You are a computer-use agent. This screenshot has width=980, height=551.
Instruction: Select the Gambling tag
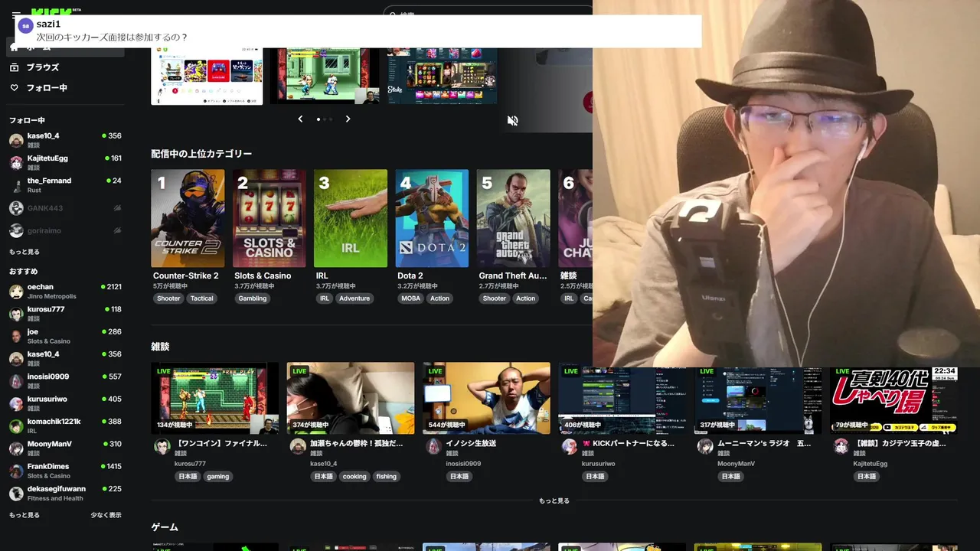(253, 298)
